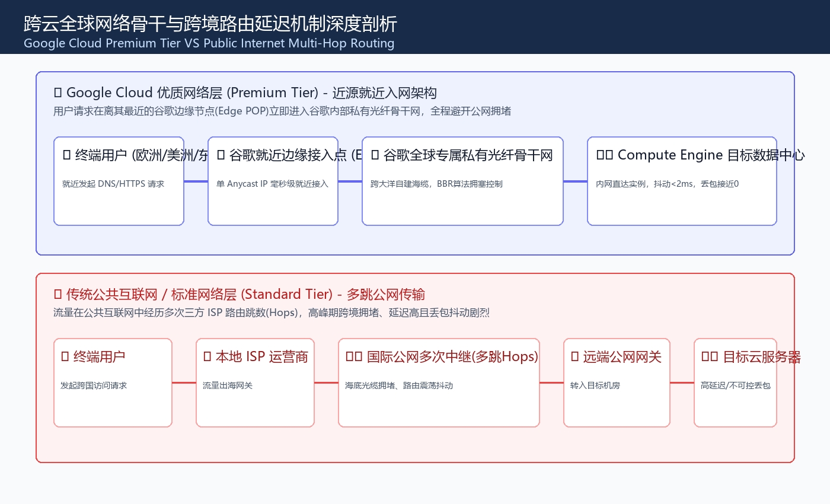Image resolution: width=830 pixels, height=504 pixels.
Task: Click the node title 远端公网网关
Action: coord(616,356)
